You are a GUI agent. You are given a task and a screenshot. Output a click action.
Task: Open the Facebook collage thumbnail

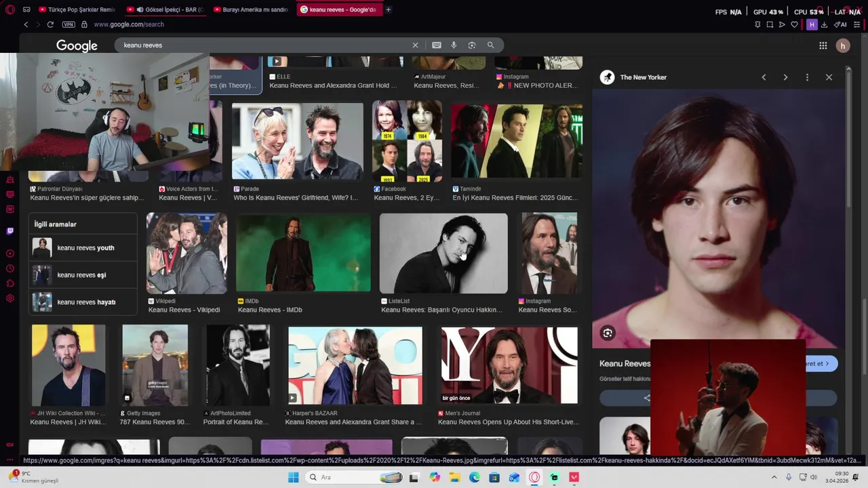[x=407, y=141]
